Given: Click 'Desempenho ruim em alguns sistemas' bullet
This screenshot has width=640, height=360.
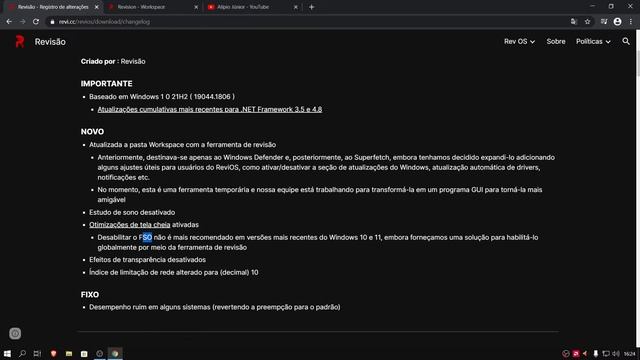Looking at the screenshot, I should coord(215,307).
